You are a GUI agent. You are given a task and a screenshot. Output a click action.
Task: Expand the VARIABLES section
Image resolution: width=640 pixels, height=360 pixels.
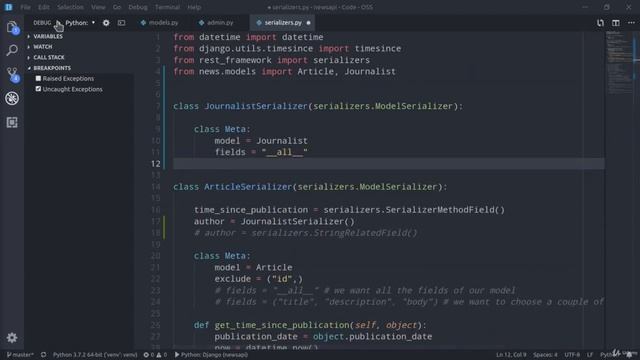48,36
